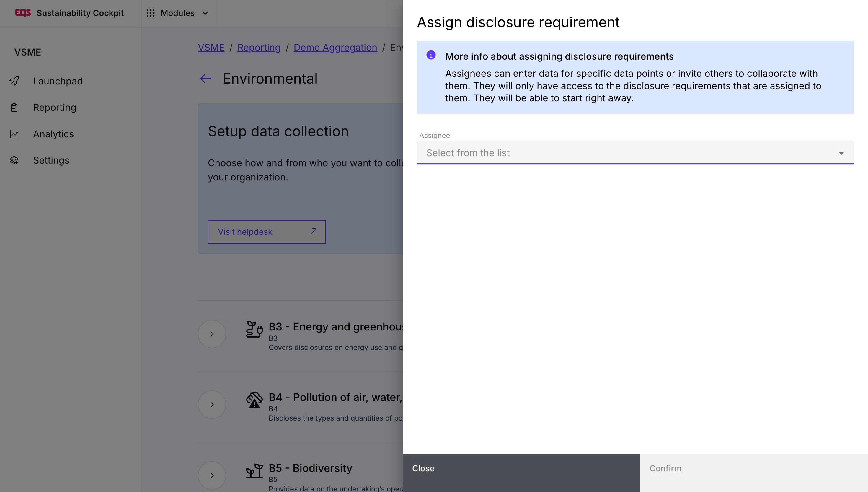Screen dimensions: 868x492
Task: Click the Analytics chart icon
Action: 14,134
